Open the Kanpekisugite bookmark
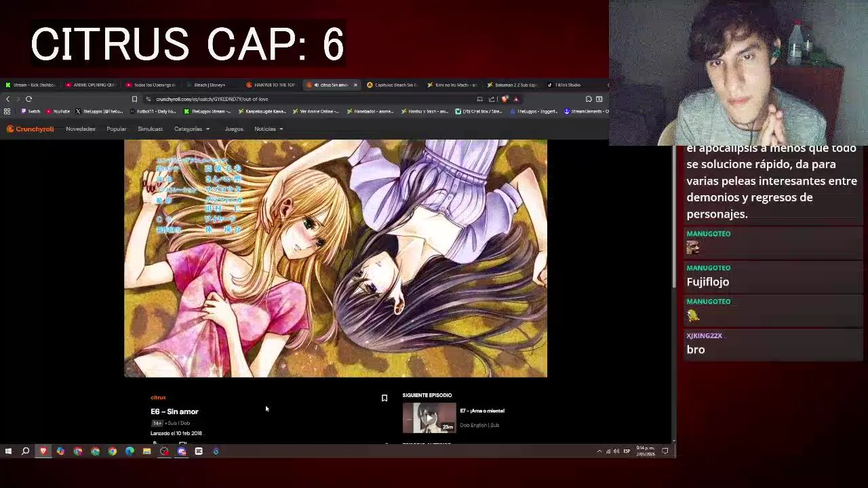 point(262,111)
